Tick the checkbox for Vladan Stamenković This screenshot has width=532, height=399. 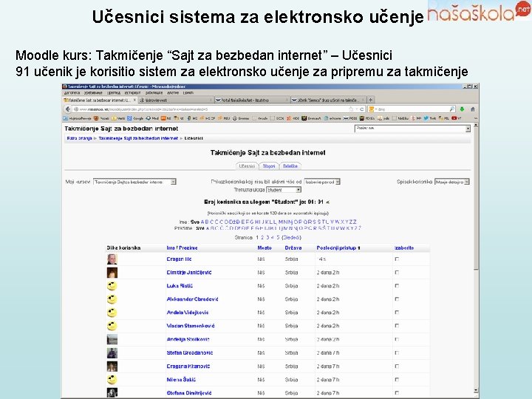(x=397, y=326)
